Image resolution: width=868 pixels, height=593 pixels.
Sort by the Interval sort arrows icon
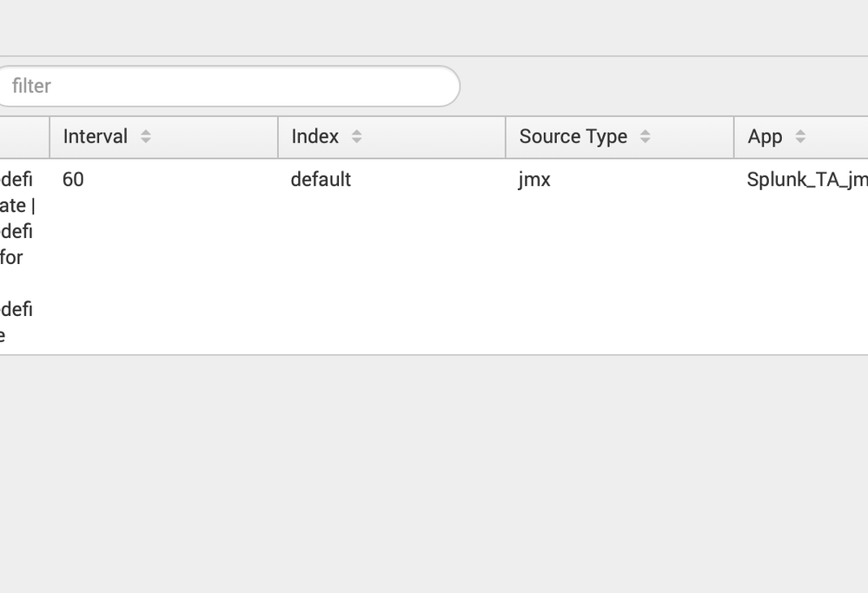tap(146, 136)
